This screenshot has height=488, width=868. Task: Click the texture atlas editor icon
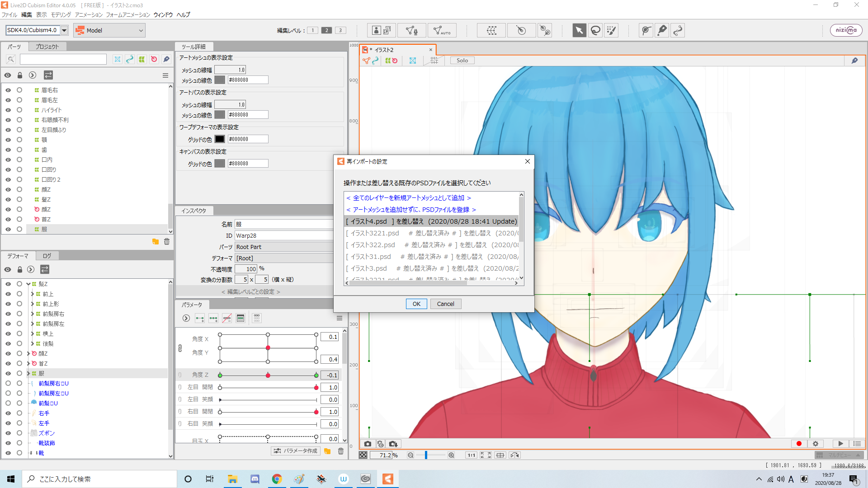click(x=381, y=30)
